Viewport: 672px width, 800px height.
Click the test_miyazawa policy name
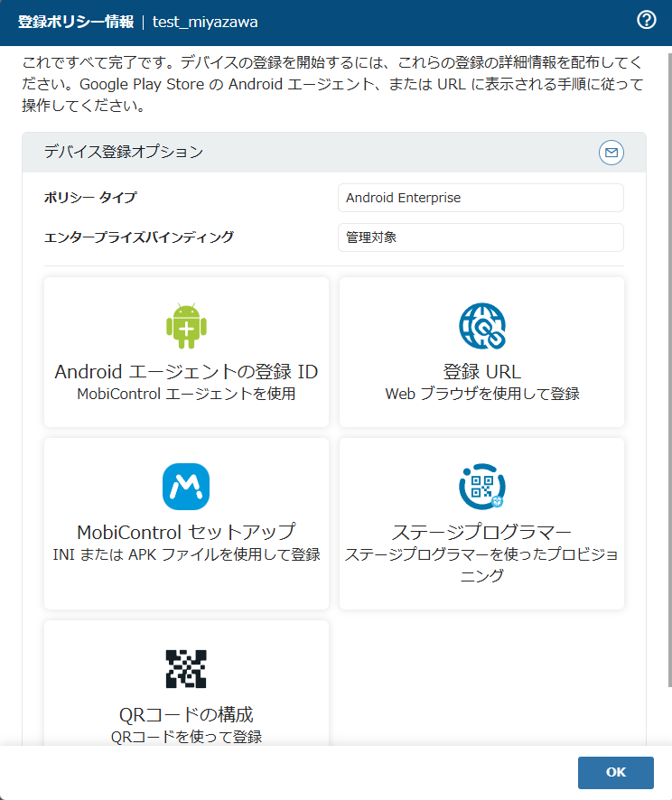coord(205,22)
